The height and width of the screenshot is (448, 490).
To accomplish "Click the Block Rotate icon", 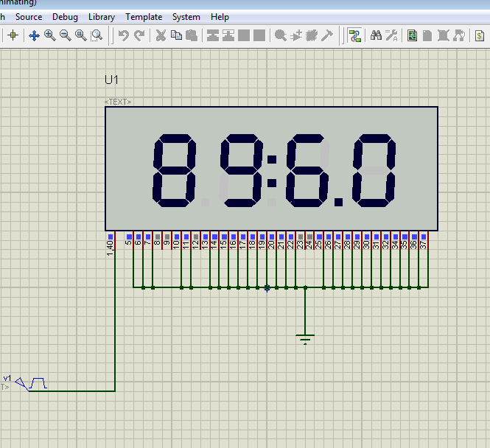I will (x=244, y=35).
